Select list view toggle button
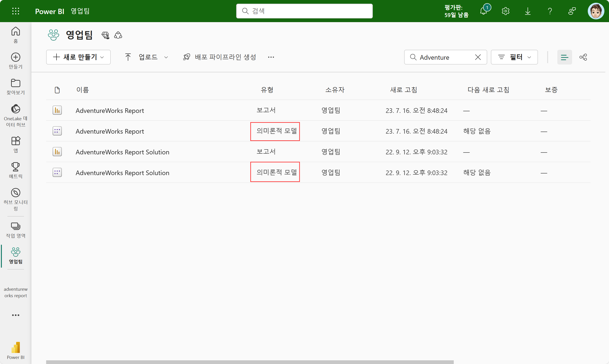609x364 pixels. click(564, 57)
